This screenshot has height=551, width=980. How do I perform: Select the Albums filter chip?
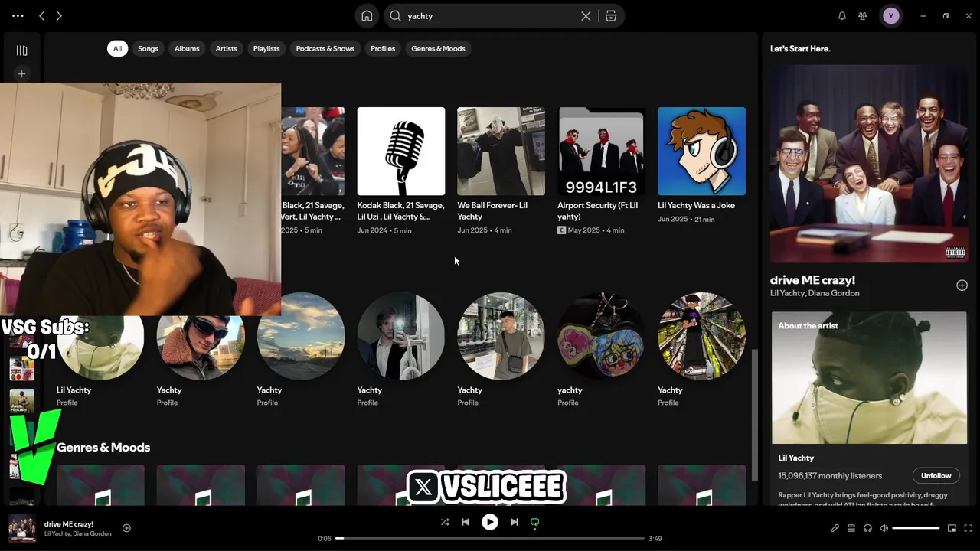click(187, 48)
